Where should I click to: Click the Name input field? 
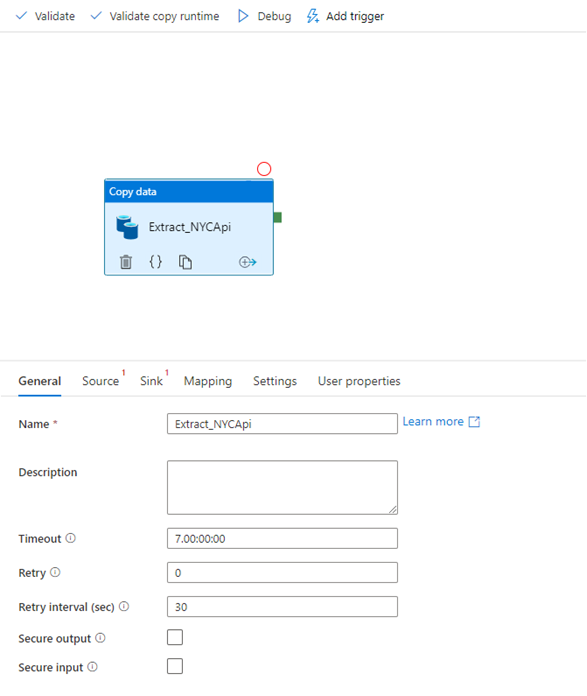pyautogui.click(x=282, y=424)
